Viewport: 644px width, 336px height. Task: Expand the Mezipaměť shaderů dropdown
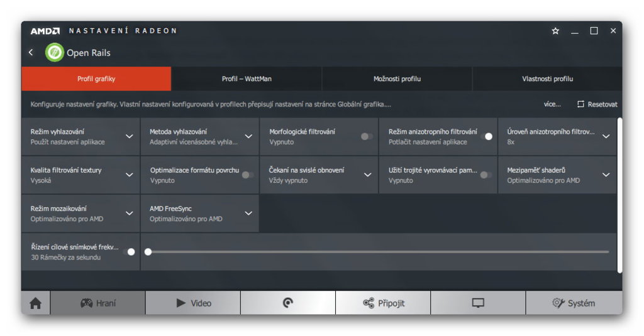606,175
